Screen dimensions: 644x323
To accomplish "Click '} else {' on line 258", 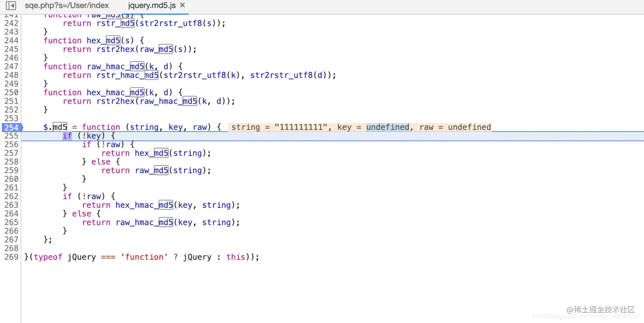I will [101, 162].
